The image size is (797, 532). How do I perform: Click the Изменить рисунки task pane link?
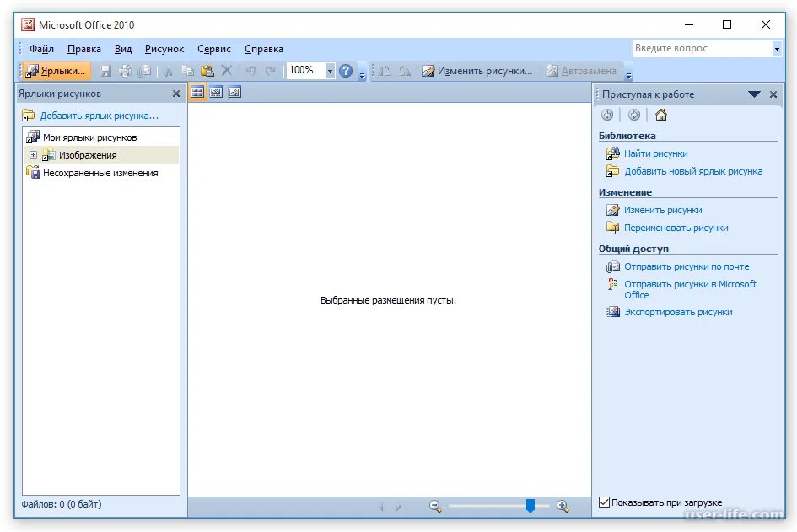click(663, 210)
